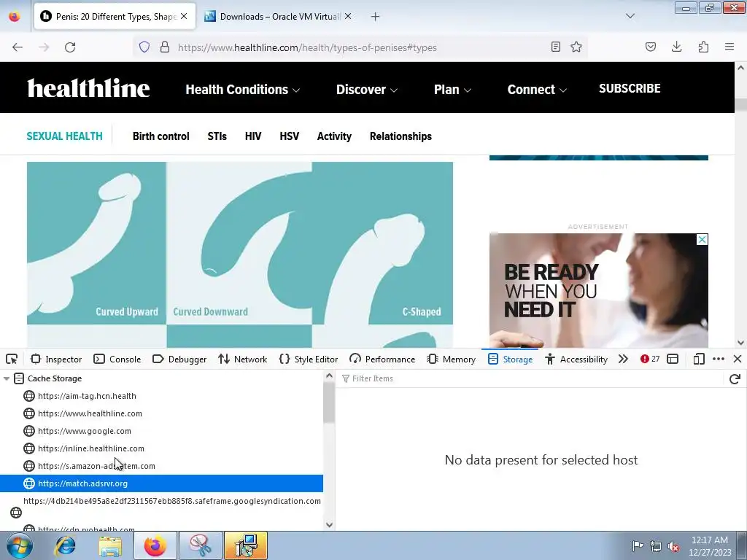Switch to Downloads – Oracle VM VirtualBox tab
This screenshot has height=560, width=747.
278,17
